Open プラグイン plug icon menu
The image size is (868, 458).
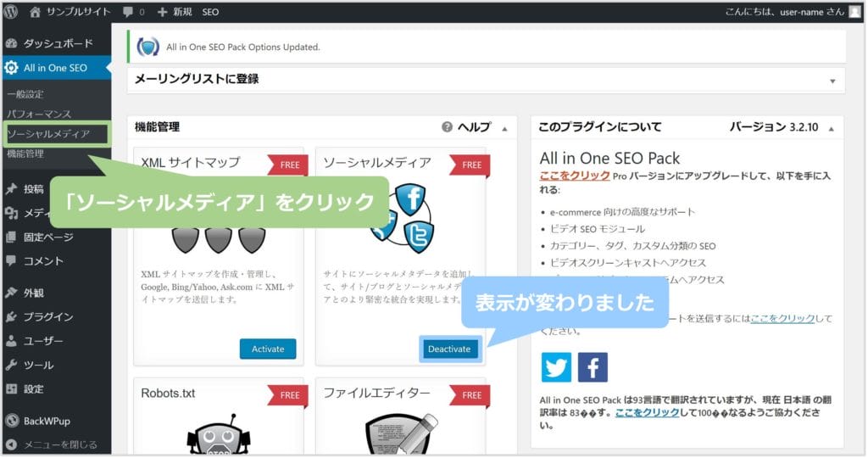(x=11, y=316)
